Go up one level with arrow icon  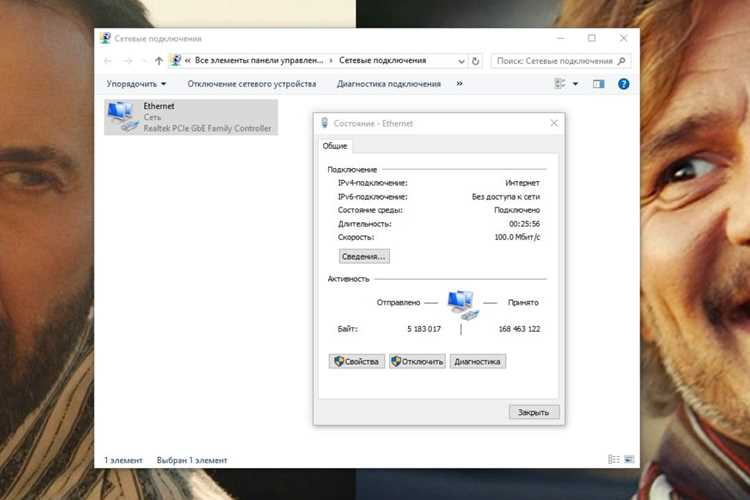(159, 61)
